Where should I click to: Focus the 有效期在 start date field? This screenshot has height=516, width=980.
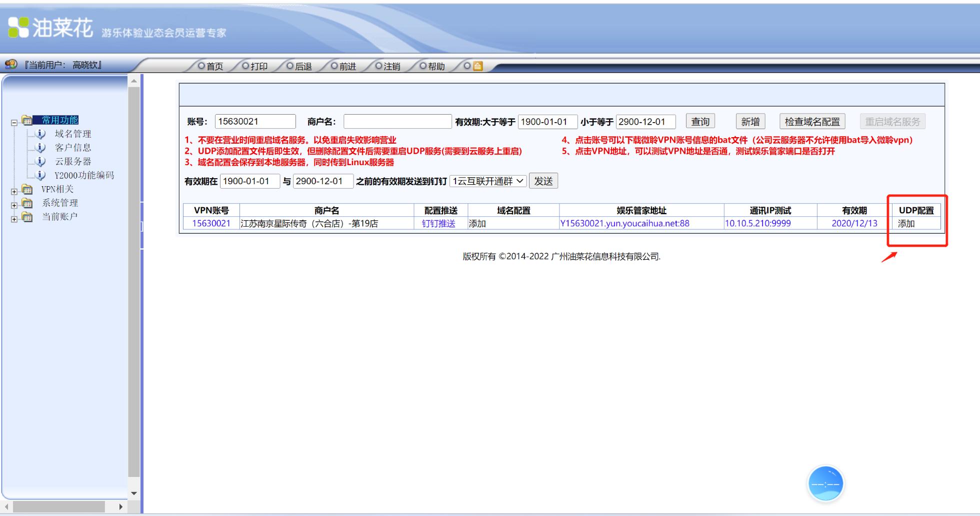point(249,181)
